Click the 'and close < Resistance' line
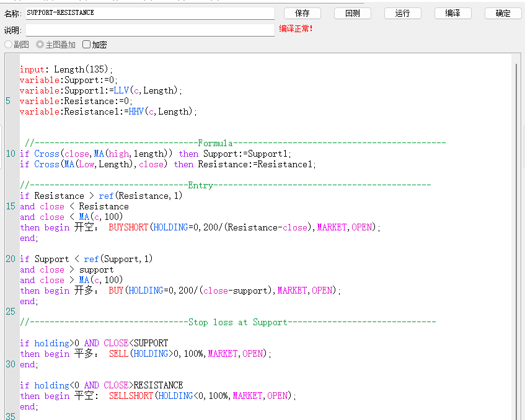Screen dimensions: 525x420 [74, 206]
